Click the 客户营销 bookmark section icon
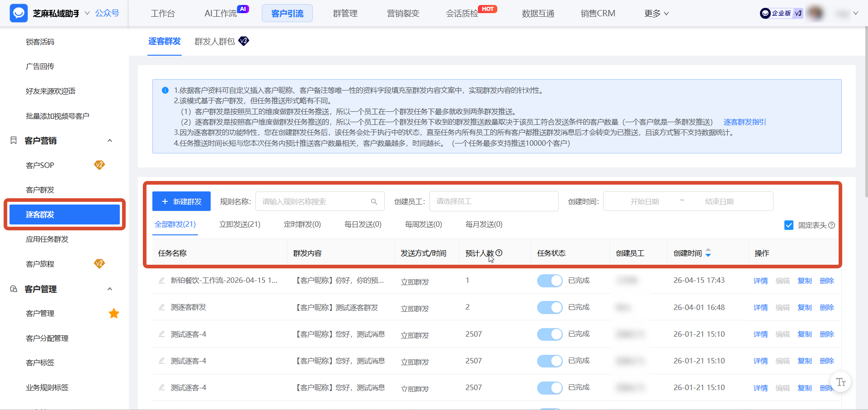This screenshot has height=410, width=868. tap(14, 140)
